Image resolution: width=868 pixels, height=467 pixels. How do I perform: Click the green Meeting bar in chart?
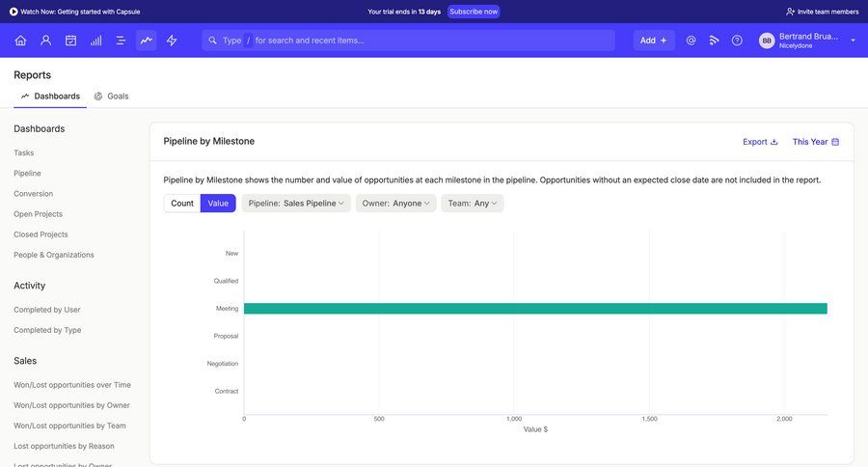(535, 309)
